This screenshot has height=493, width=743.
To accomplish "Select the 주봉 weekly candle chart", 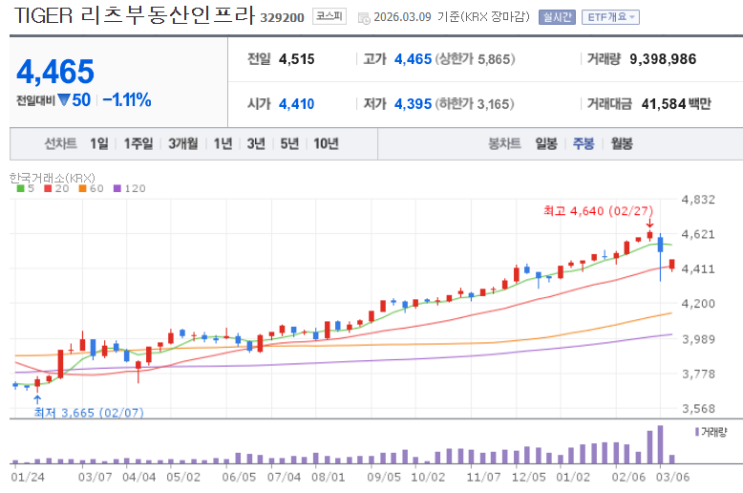I will (583, 144).
